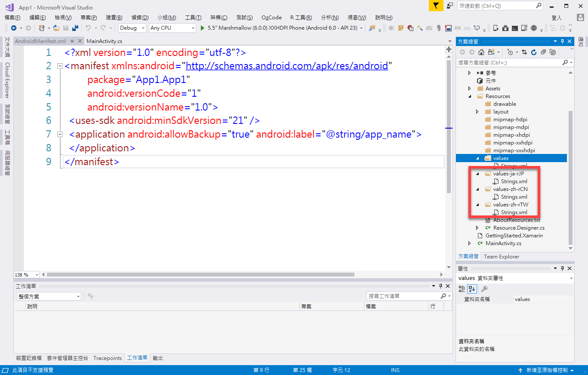Select AboutResources.txt in the tree

pos(517,220)
